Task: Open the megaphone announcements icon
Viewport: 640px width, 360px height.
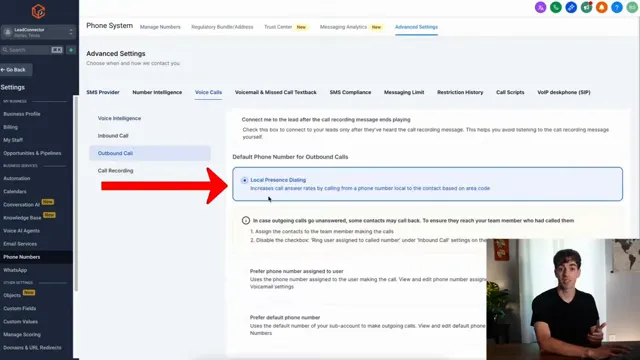Action: pos(587,7)
